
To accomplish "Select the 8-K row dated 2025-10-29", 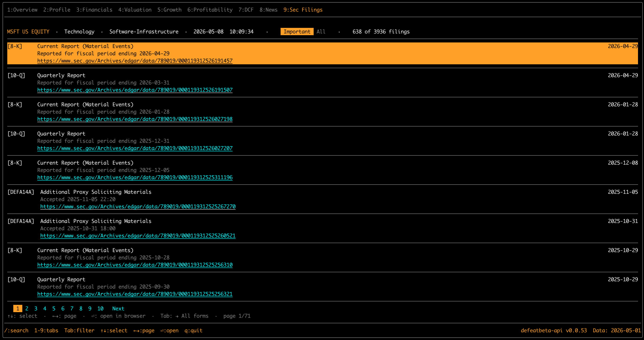I will pos(322,257).
